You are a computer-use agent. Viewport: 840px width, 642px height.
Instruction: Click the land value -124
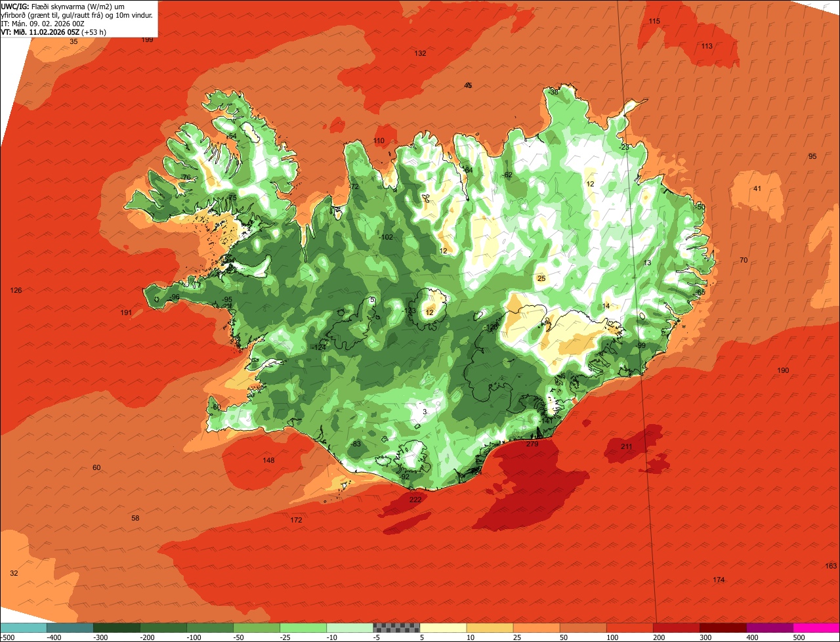pyautogui.click(x=319, y=347)
